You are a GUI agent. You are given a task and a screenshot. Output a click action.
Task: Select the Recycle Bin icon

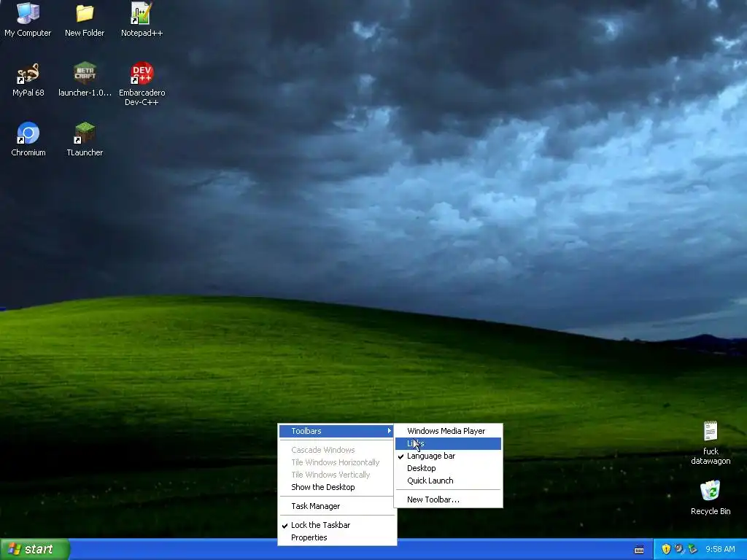(711, 497)
